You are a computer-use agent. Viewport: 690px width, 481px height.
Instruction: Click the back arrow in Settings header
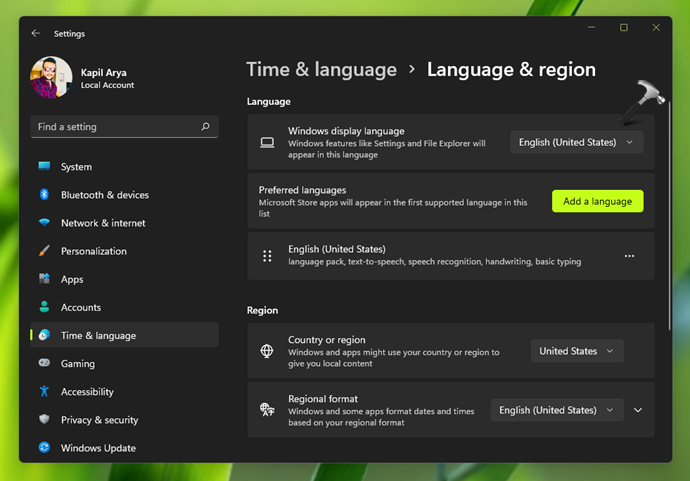pyautogui.click(x=36, y=33)
